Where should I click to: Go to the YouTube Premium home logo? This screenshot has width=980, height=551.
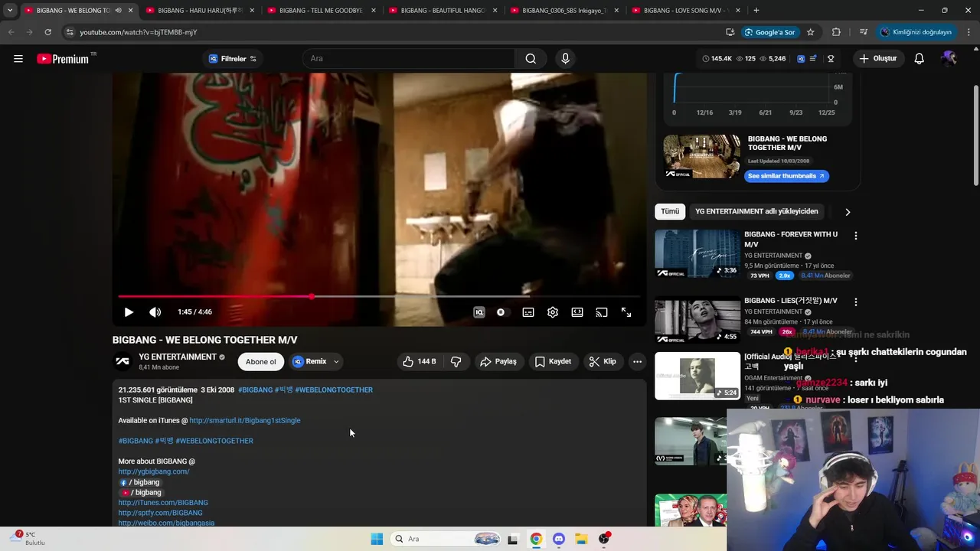tap(63, 59)
